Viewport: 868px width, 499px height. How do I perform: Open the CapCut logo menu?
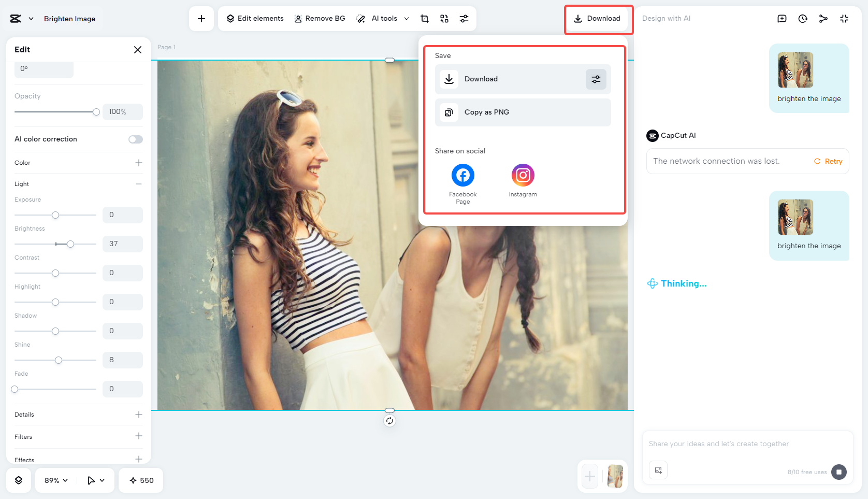point(16,19)
